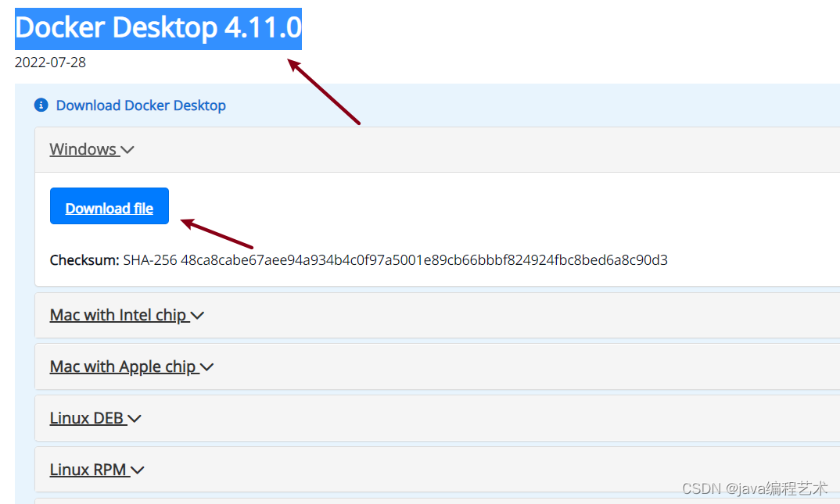The height and width of the screenshot is (504, 840).
Task: Collapse the Windows section
Action: 92,149
